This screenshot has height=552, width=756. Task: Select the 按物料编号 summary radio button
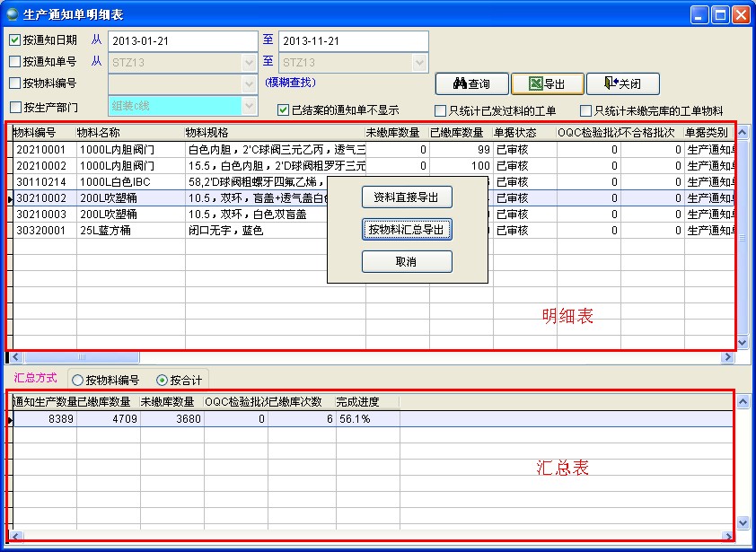[x=78, y=380]
